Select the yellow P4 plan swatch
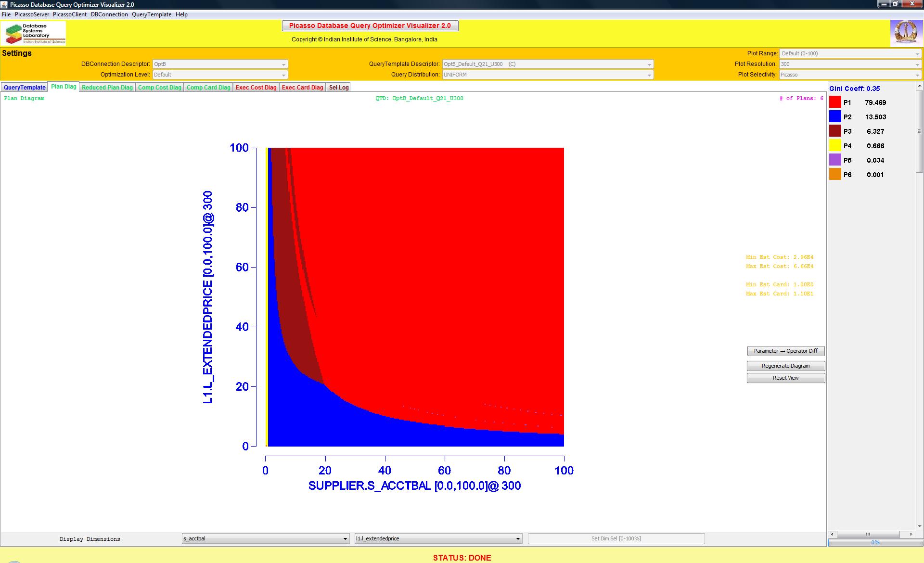Viewport: 924px width, 563px height. click(x=835, y=146)
